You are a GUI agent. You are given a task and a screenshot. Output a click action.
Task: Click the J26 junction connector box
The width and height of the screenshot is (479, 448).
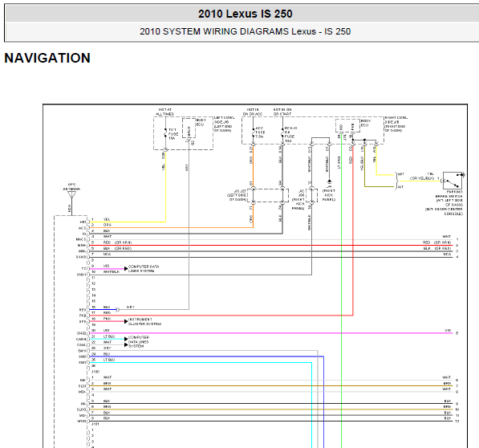[311, 195]
